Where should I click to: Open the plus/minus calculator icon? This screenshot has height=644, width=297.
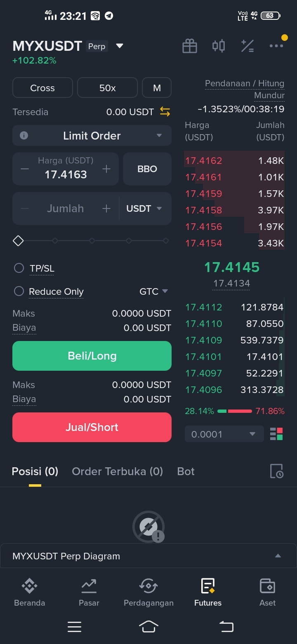[247, 46]
